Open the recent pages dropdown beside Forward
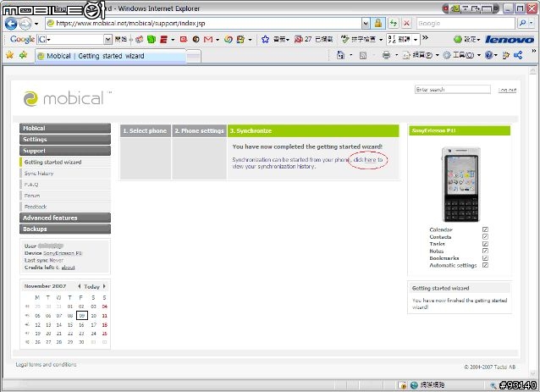 click(36, 24)
